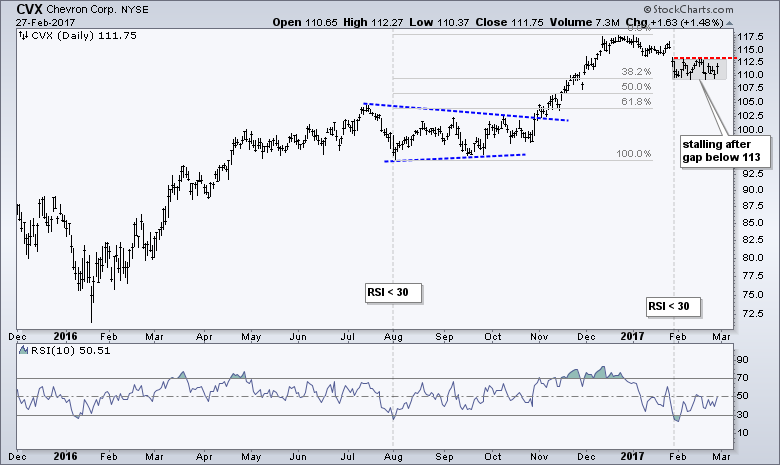The width and height of the screenshot is (780, 465).
Task: Click the red dashed resistance line at 113
Action: (705, 58)
